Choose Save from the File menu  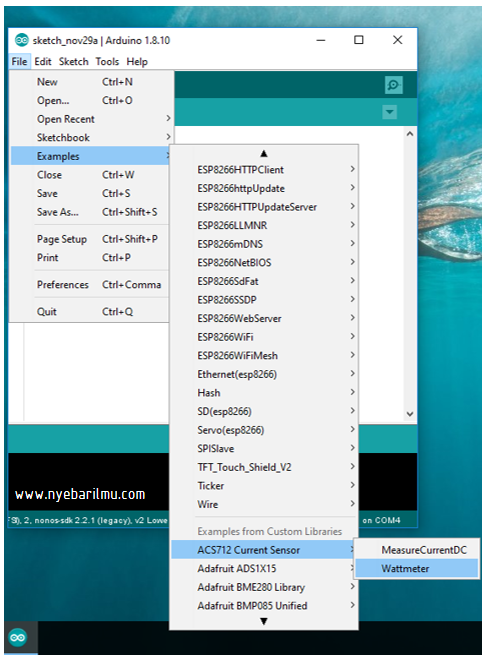(x=90, y=193)
